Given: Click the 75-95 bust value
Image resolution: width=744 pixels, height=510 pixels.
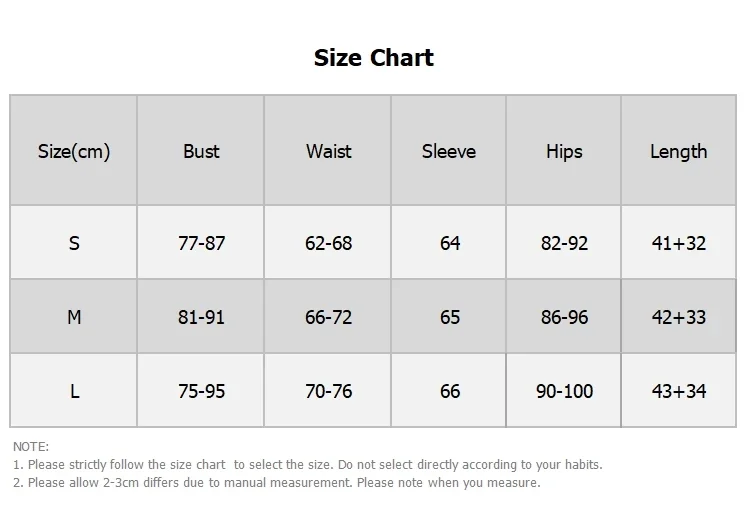Looking at the screenshot, I should click(x=201, y=391).
